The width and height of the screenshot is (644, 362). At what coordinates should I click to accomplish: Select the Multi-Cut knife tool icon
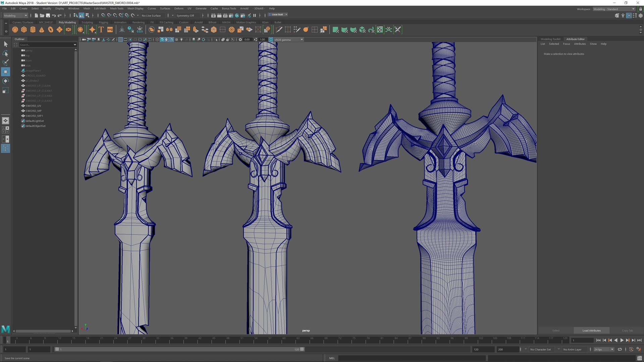point(279,30)
